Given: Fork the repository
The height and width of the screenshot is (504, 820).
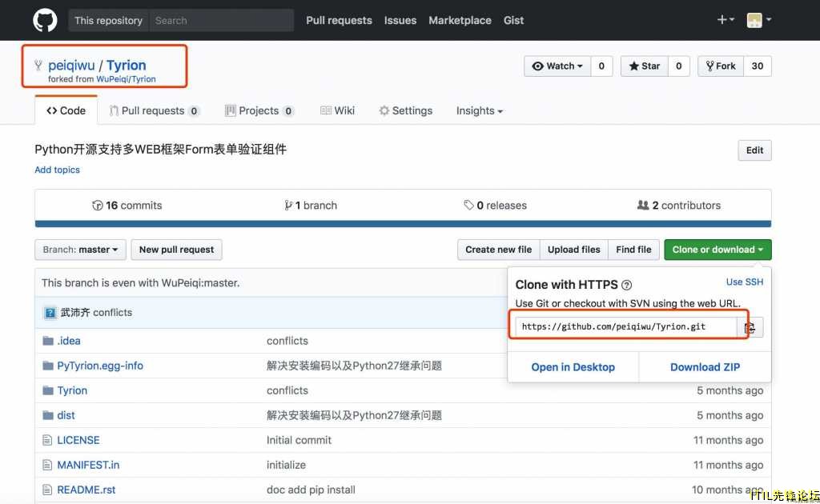Looking at the screenshot, I should point(721,66).
